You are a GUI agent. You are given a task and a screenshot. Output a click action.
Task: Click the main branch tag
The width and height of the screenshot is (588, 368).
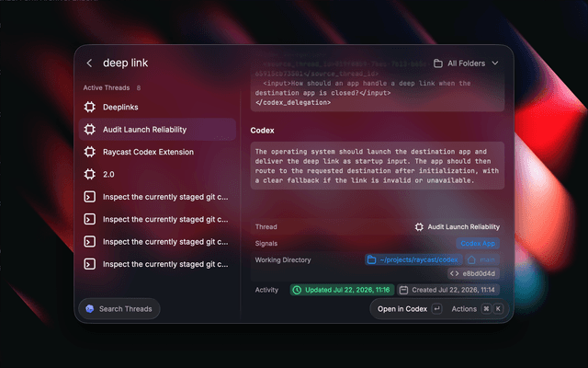pos(482,259)
